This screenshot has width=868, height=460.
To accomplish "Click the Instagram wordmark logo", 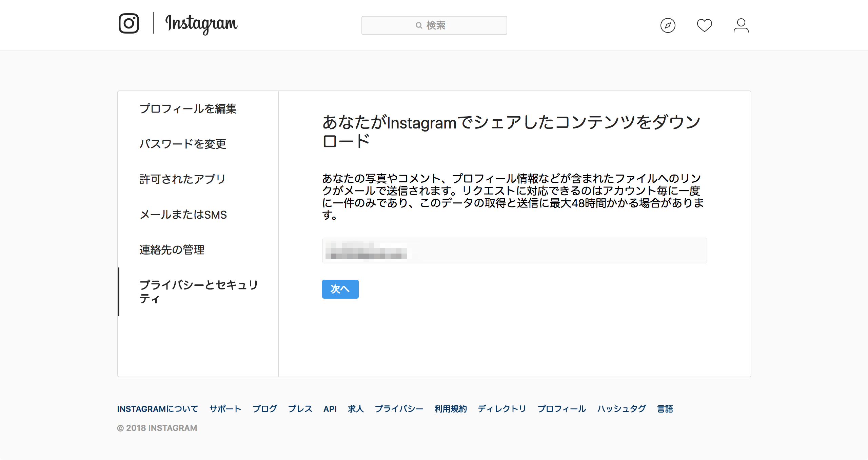I will [x=201, y=24].
